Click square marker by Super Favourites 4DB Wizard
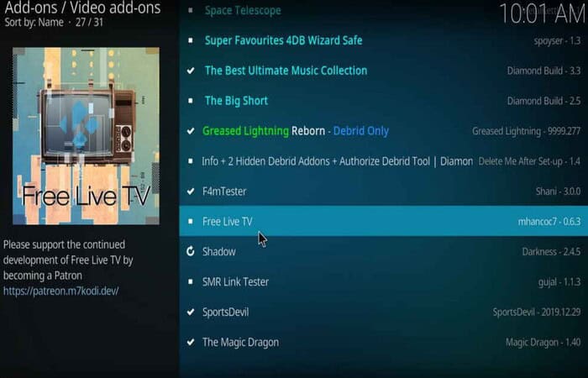Screen dimensions: 588x378 [191, 40]
